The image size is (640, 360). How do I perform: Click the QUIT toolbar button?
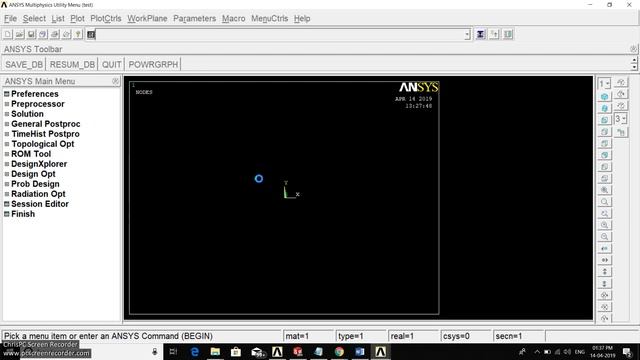pos(111,64)
